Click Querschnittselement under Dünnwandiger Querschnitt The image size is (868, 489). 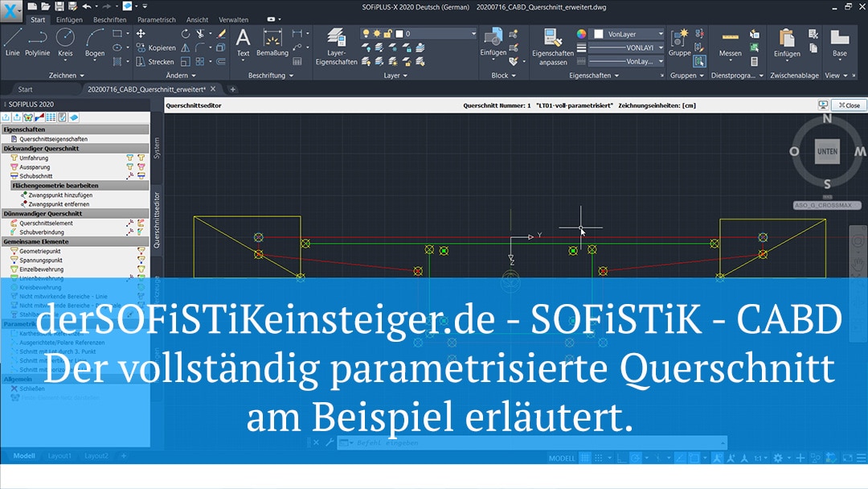tap(46, 223)
